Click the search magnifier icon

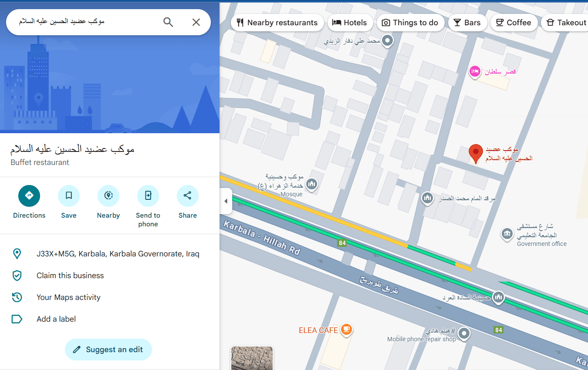point(168,22)
